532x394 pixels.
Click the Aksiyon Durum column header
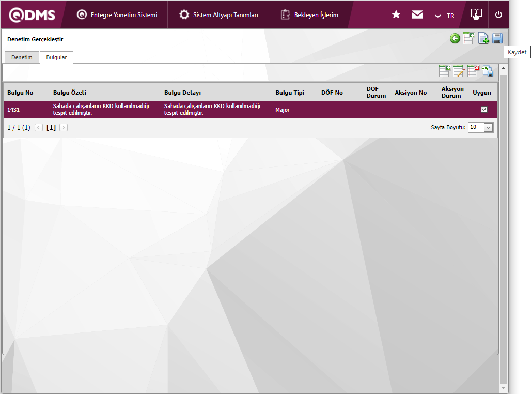coord(452,93)
